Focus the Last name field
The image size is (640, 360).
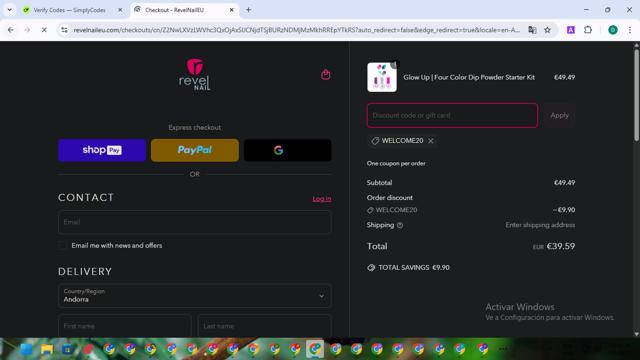[264, 326]
